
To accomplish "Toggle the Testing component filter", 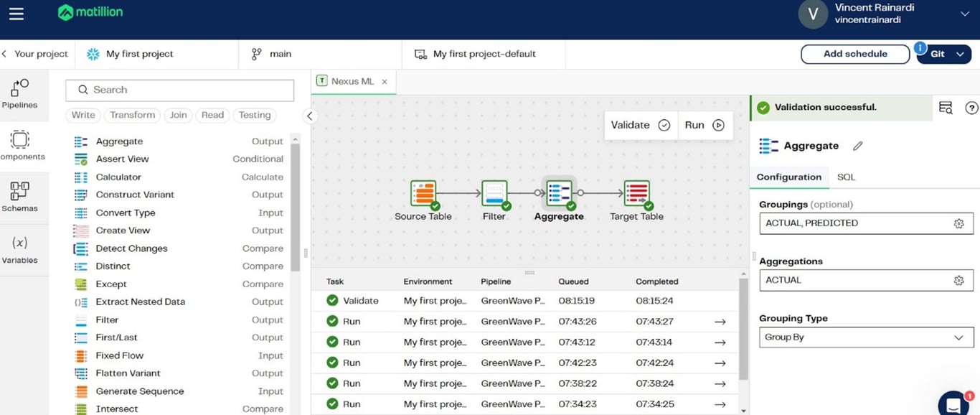I will tap(255, 115).
